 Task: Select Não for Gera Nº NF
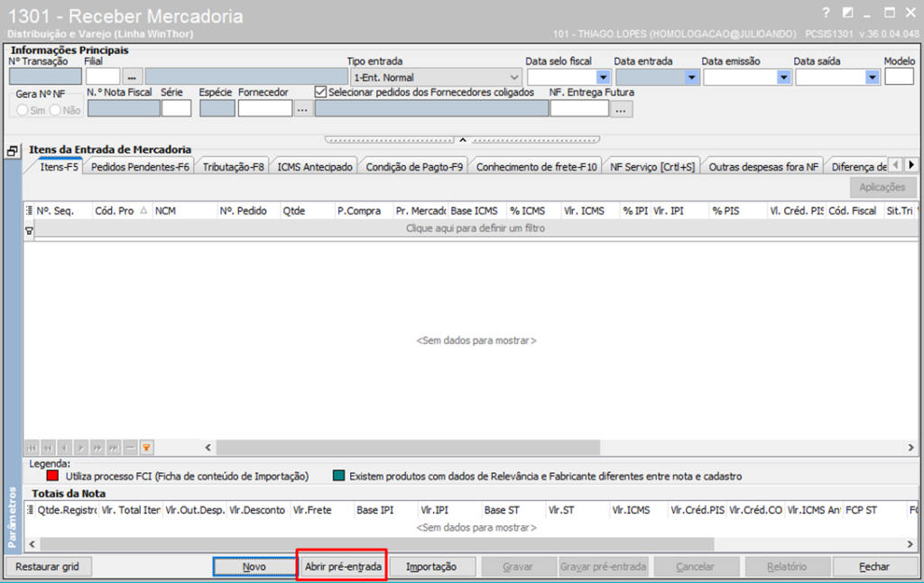click(x=55, y=110)
